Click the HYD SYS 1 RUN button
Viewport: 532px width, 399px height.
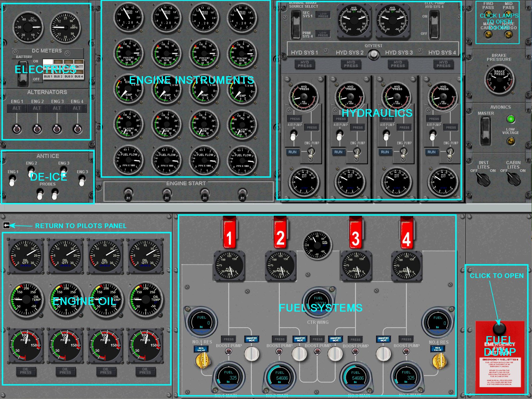tap(292, 152)
